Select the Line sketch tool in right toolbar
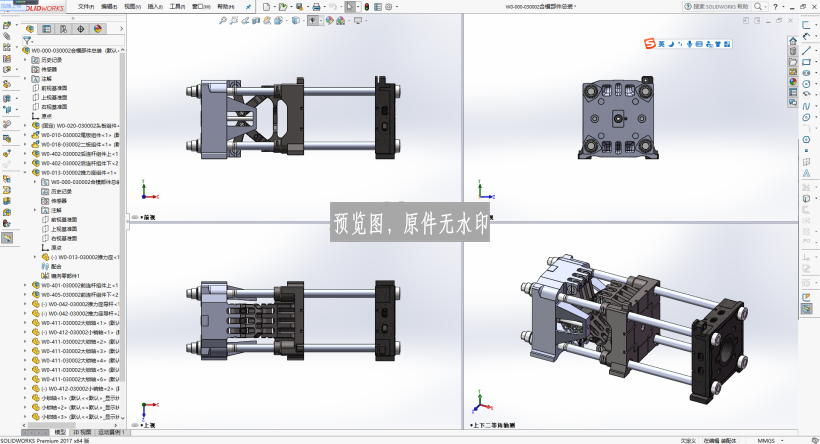Viewport: 820px width, 444px height. pos(807,51)
